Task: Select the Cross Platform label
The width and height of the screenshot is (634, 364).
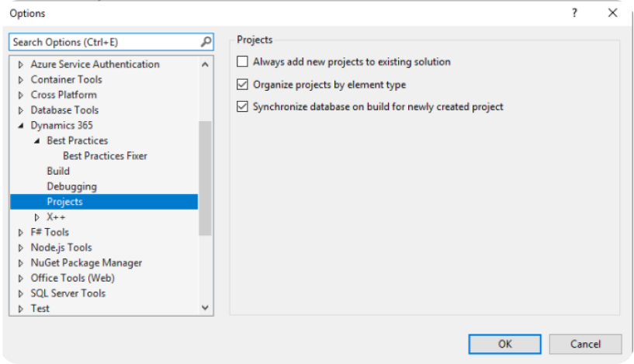Action: pos(64,95)
